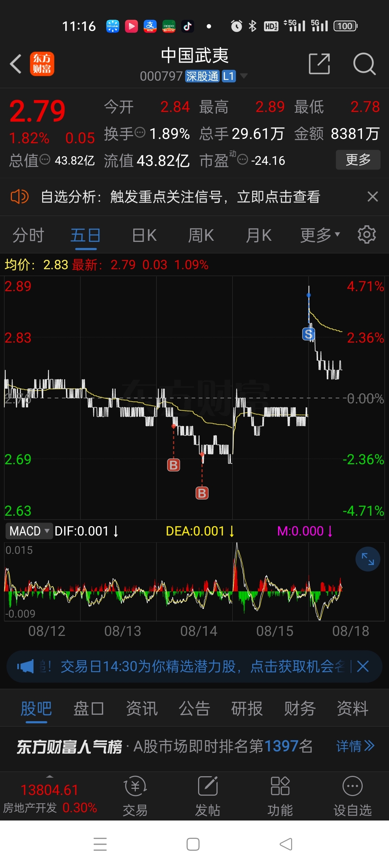Switch to 分时 chart tab
Viewport: 389px width, 868px height.
[28, 235]
